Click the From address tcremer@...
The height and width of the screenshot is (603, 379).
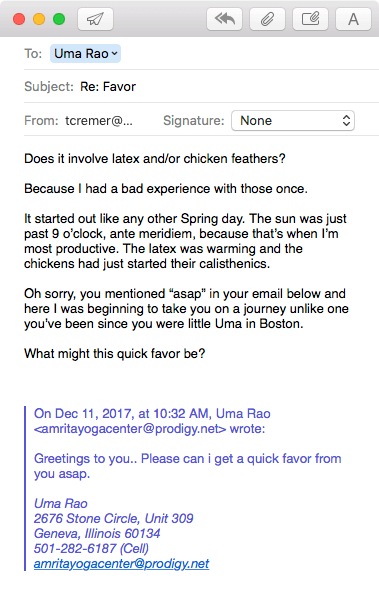click(x=99, y=121)
